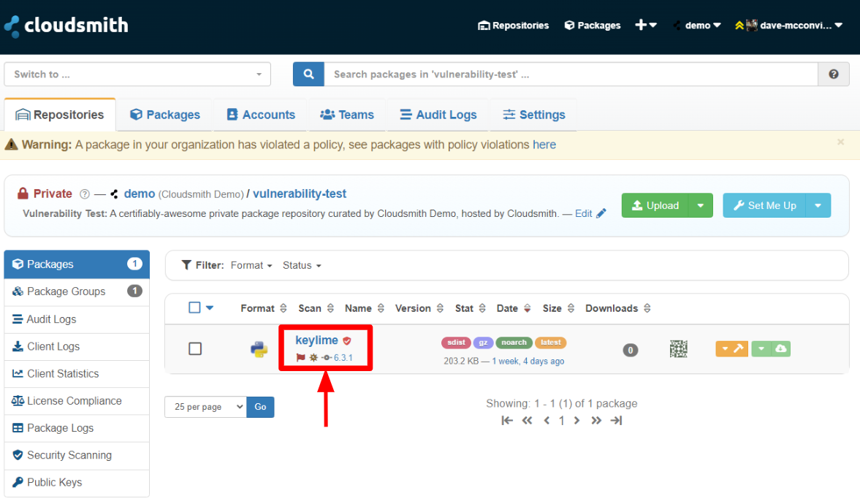Open the Audit Logs tab

438,115
